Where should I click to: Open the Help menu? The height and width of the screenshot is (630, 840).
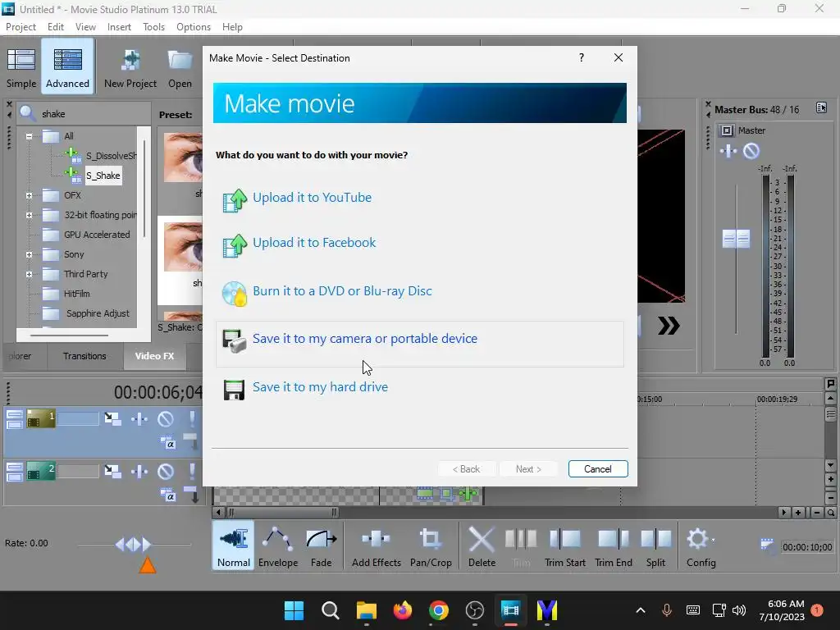pos(232,27)
